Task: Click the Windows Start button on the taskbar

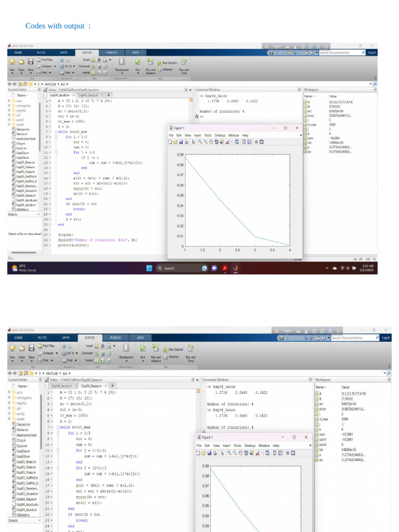Action: [x=149, y=268]
